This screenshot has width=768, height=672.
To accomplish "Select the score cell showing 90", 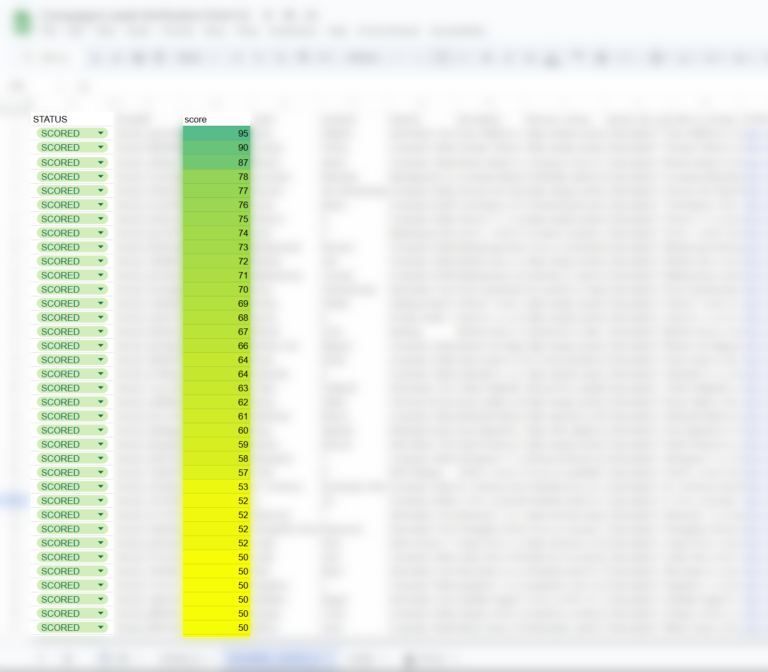I will point(216,147).
